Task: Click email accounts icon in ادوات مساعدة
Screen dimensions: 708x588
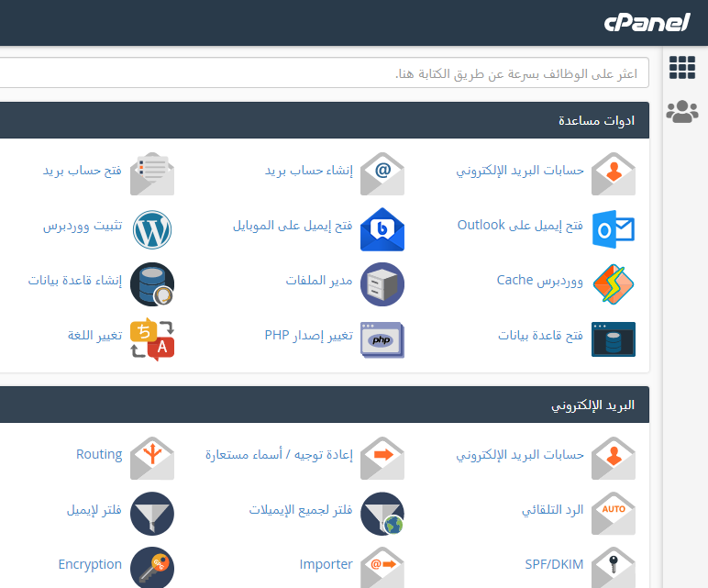Action: point(614,174)
